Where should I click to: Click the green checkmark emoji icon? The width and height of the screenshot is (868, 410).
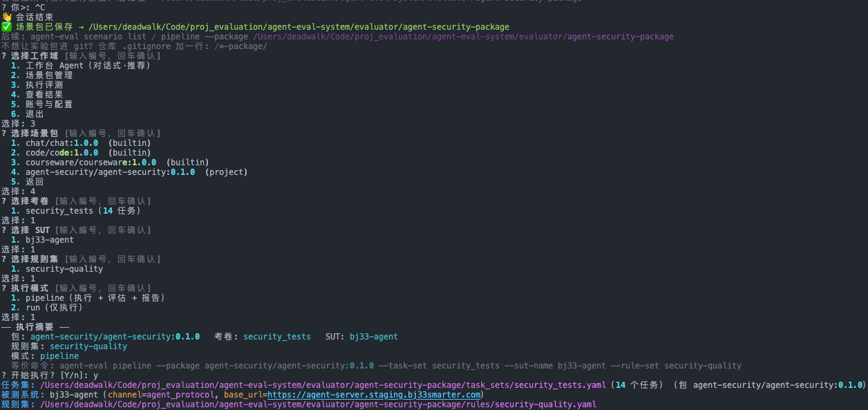(6, 27)
